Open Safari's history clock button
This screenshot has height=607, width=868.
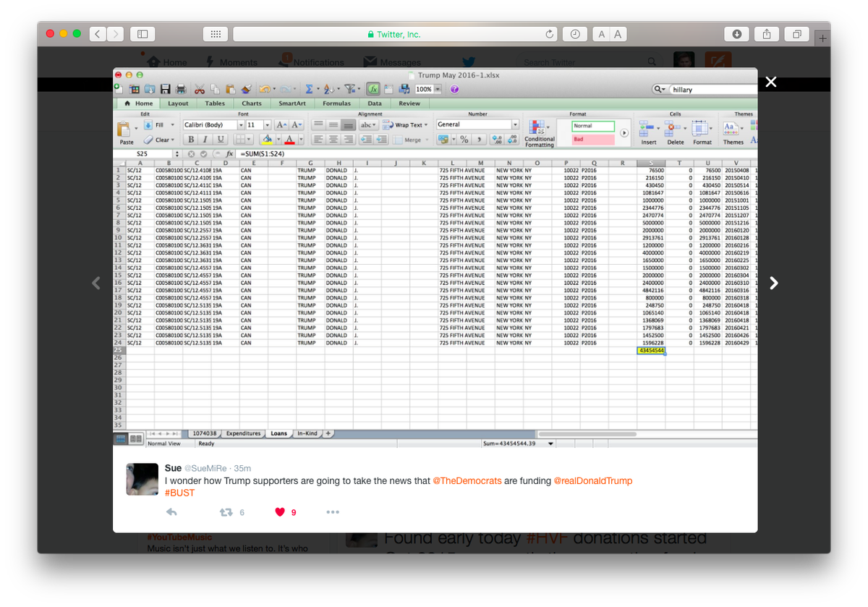[x=574, y=34]
